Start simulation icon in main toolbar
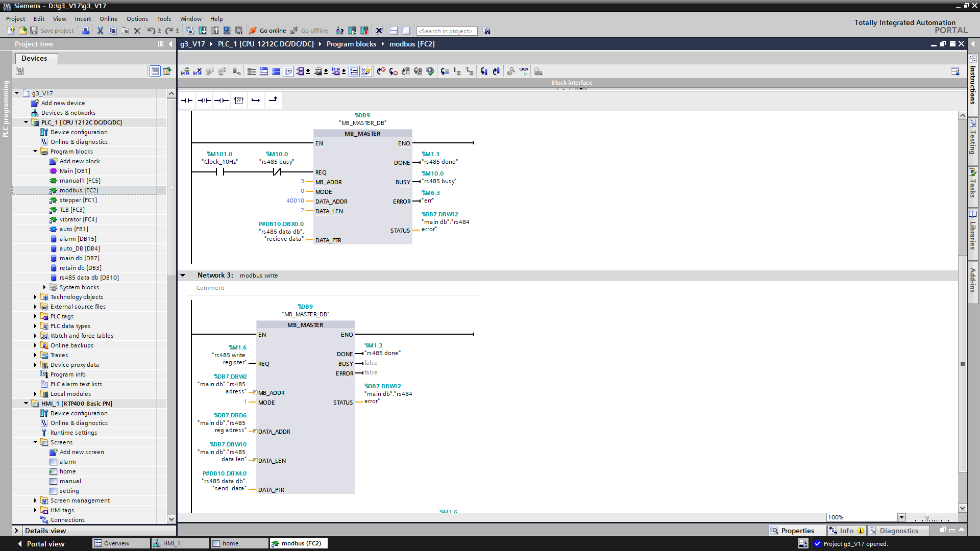The width and height of the screenshot is (980, 551). (x=227, y=31)
